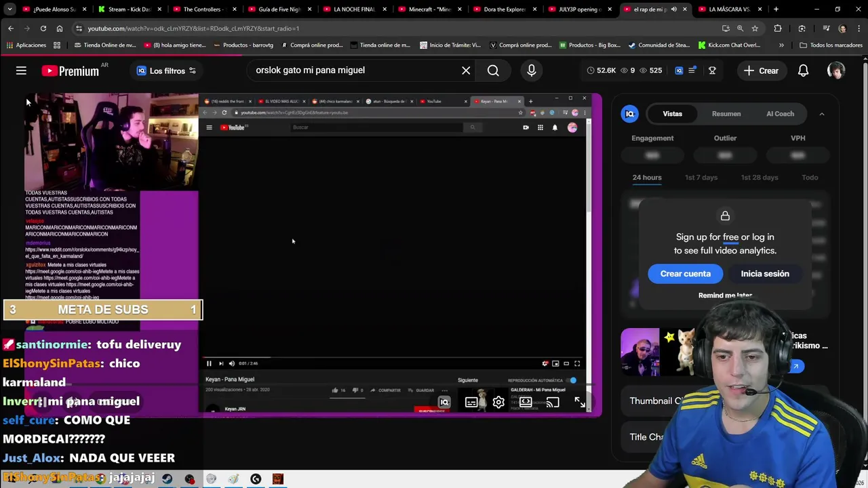The image size is (868, 488).
Task: Skip to next video in embedded player
Action: point(220,363)
